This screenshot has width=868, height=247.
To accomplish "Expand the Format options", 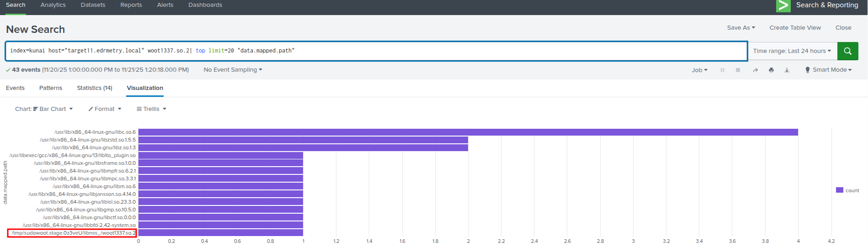I will coord(105,109).
